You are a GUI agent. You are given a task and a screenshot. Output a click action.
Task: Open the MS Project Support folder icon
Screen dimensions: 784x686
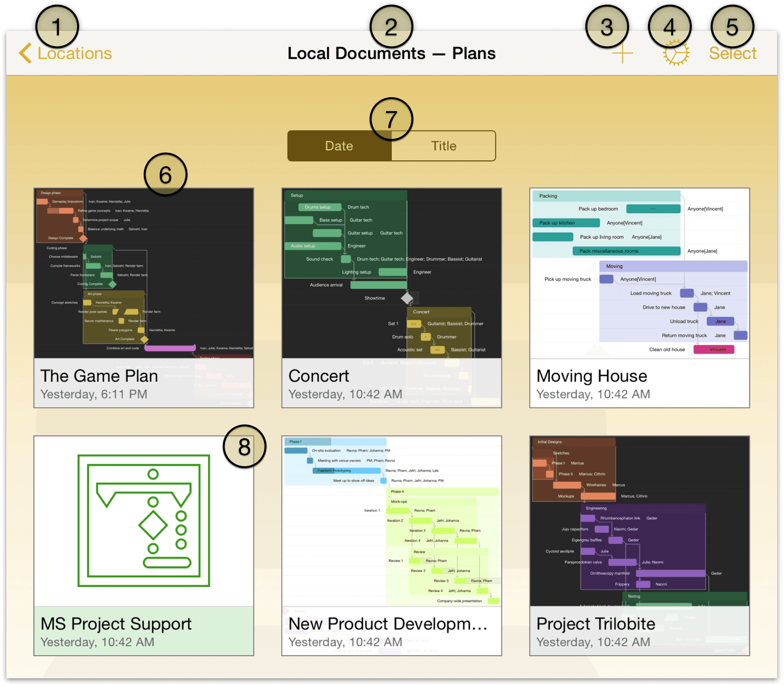(144, 521)
